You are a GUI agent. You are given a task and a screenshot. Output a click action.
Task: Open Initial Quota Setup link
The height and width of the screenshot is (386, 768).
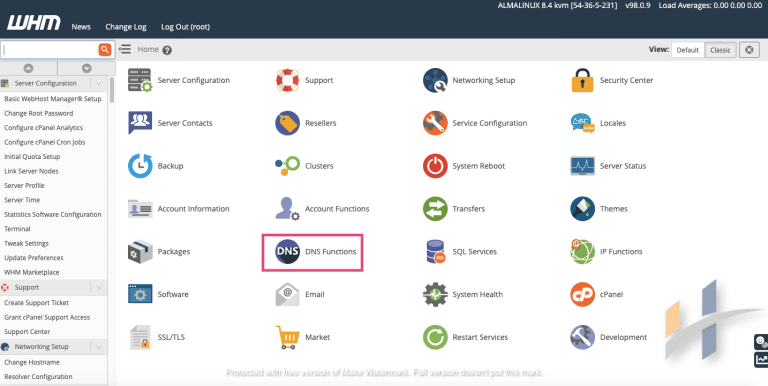(x=32, y=157)
